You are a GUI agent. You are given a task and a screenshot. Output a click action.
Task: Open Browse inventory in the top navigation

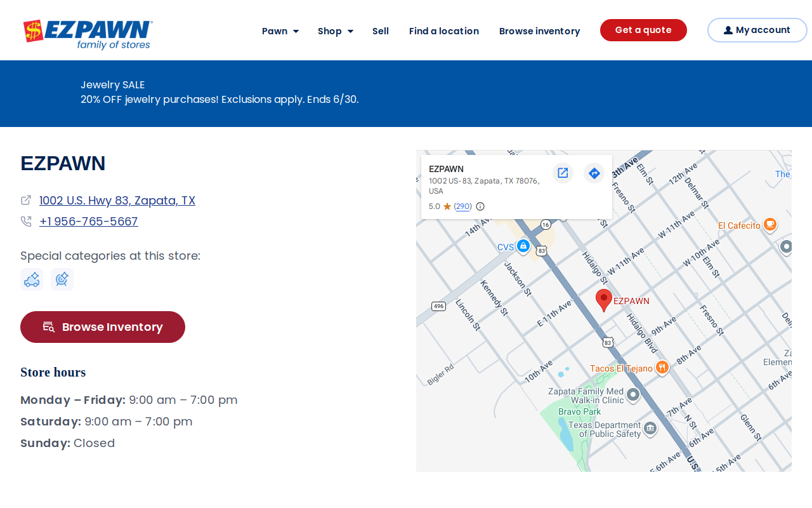click(539, 31)
